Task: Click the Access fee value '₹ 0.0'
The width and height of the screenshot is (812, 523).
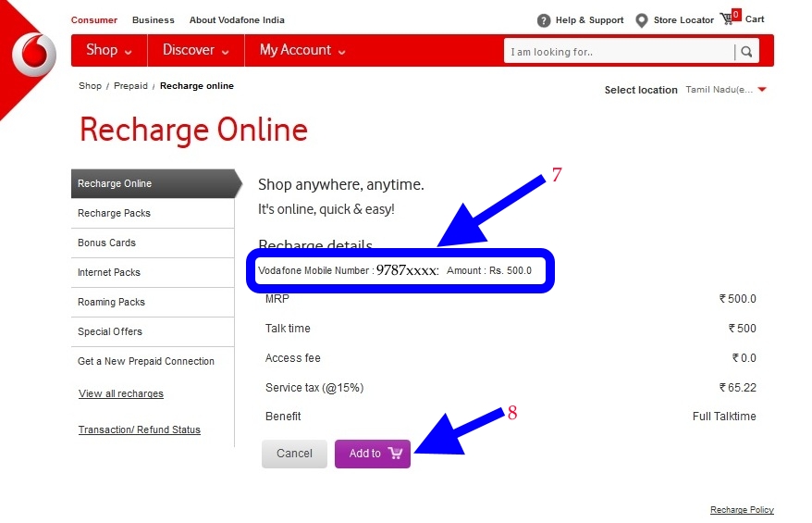Action: tap(744, 357)
